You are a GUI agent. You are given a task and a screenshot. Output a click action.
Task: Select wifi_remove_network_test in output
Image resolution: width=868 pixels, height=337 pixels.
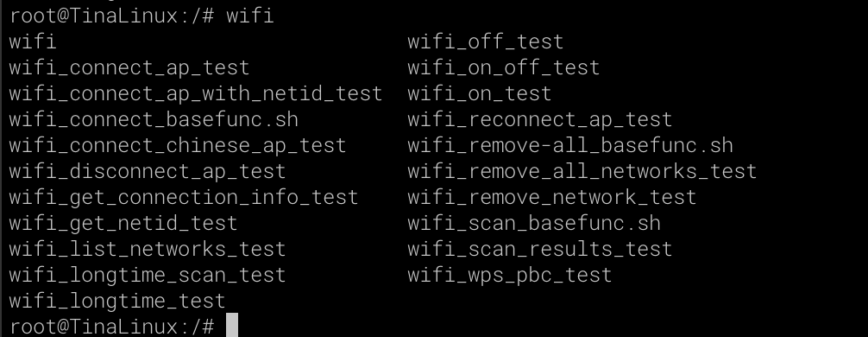tap(552, 197)
